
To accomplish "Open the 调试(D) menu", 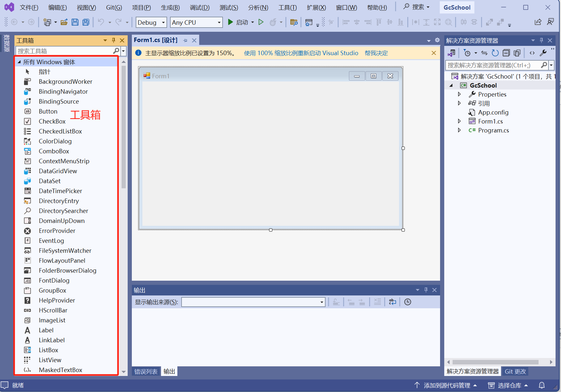I will pos(199,7).
